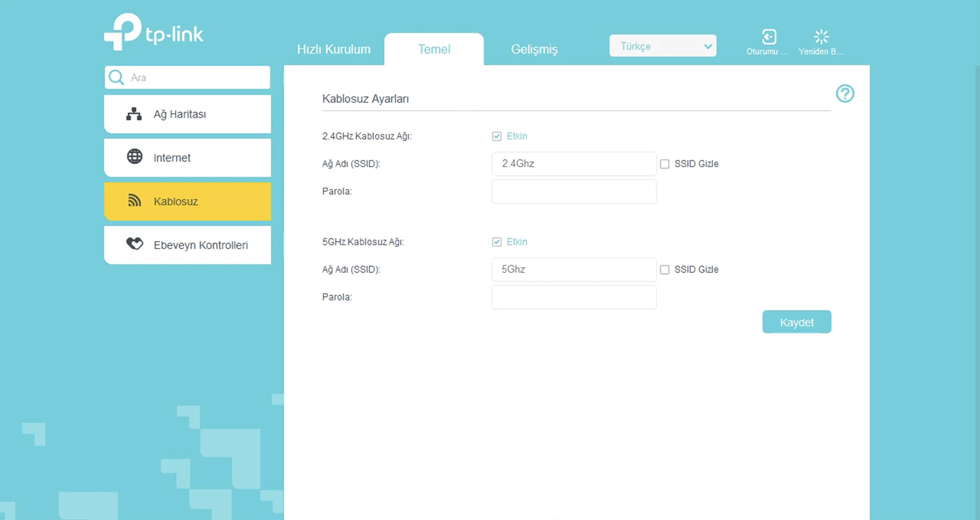Viewport: 980px width, 520px height.
Task: Click the logout (Oturumu) icon
Action: coord(769,37)
